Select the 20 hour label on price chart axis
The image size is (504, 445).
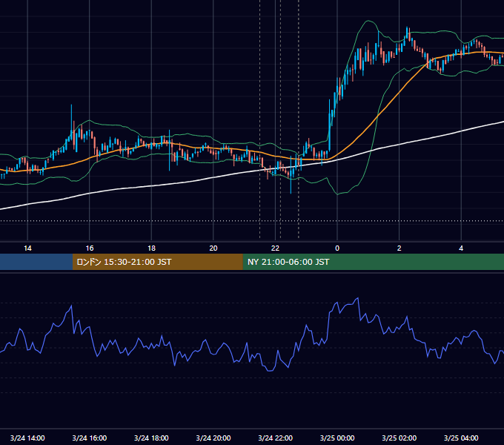(x=213, y=248)
